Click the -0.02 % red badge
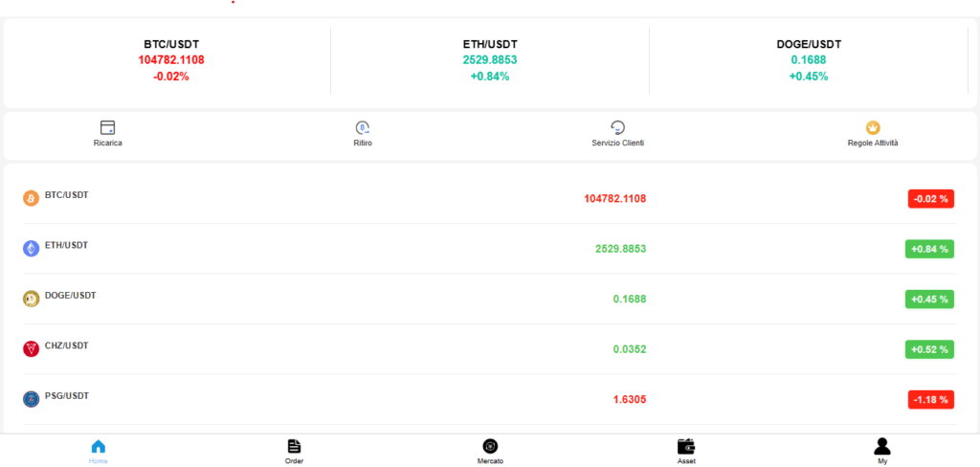 (930, 199)
